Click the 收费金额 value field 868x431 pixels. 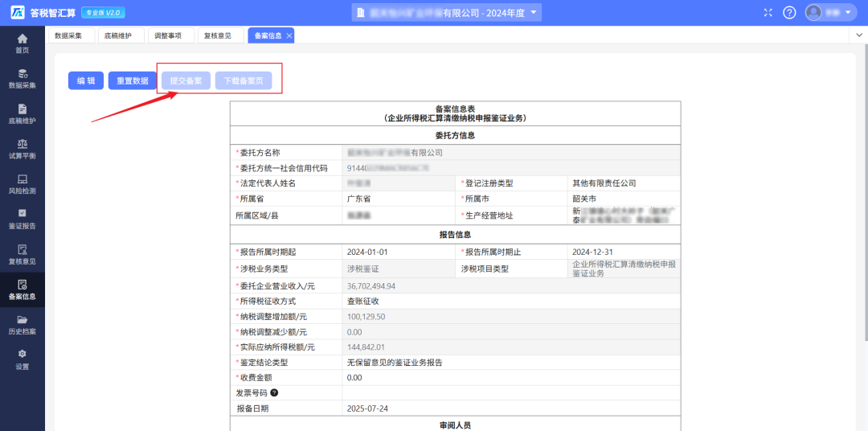tap(511, 378)
